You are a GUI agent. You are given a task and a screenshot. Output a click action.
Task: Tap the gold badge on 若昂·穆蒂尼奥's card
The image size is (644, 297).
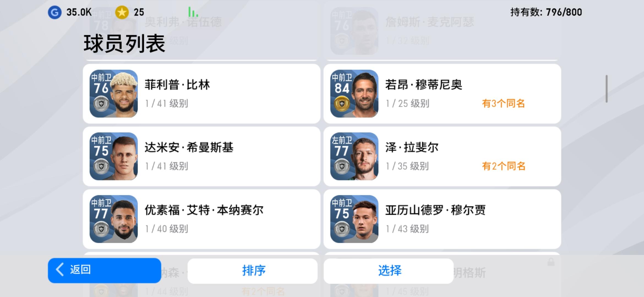point(342,104)
